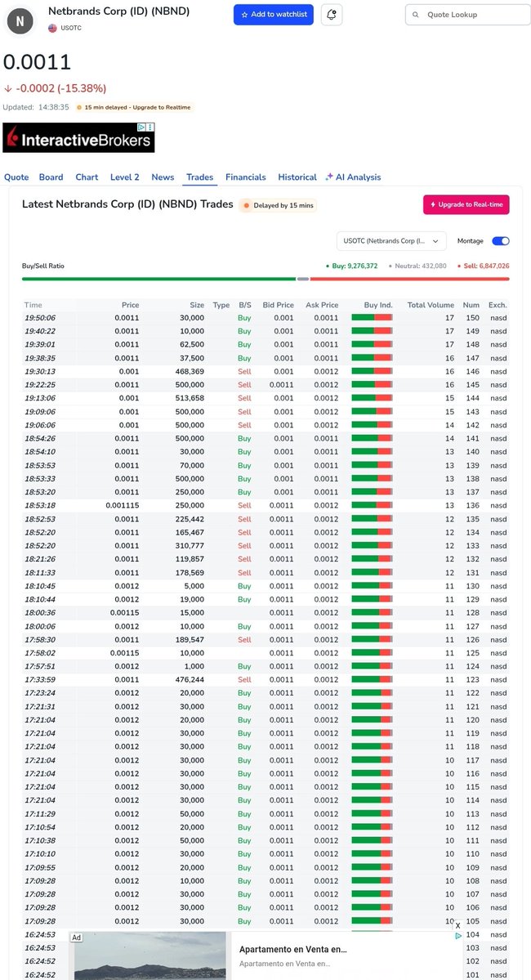Open the Quote tab
Viewport: 531px width, 980px height.
point(16,177)
